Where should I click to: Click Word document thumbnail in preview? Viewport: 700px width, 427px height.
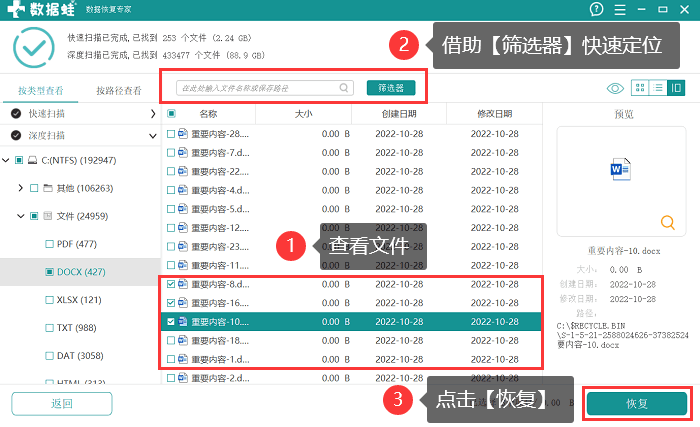621,169
